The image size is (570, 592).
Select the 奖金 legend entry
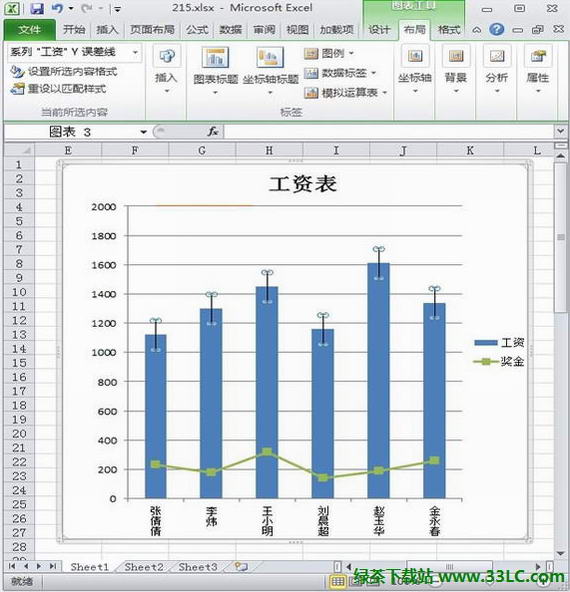tap(499, 362)
